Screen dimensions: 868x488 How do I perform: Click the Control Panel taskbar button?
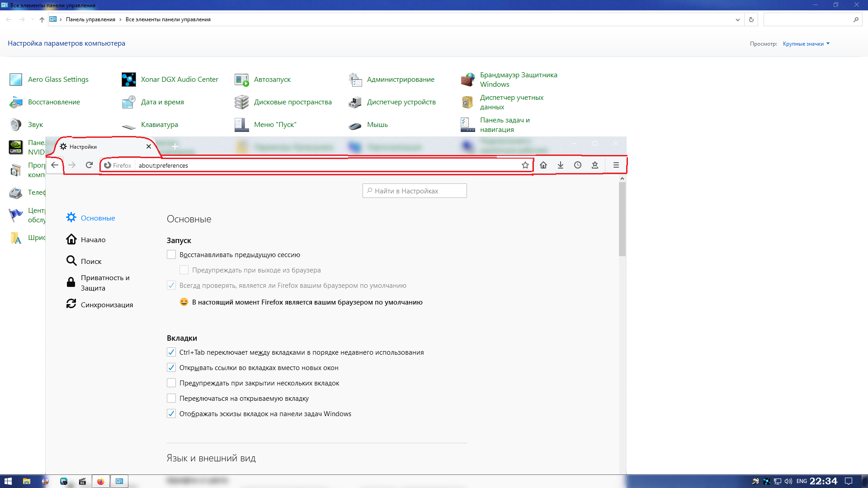click(x=119, y=481)
